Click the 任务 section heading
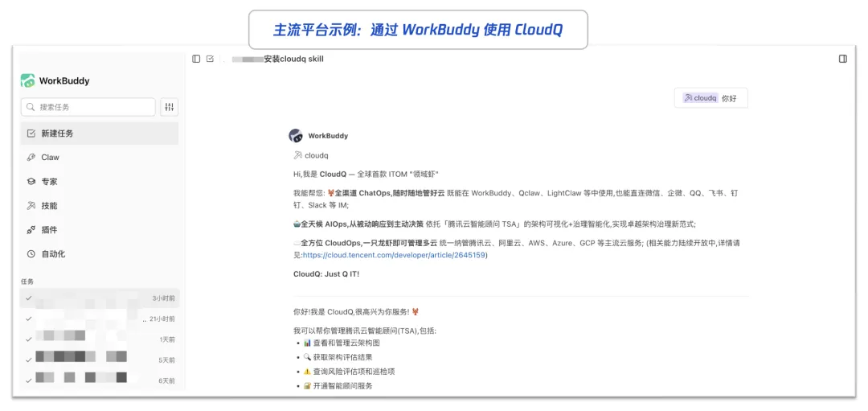Screen dimensions: 868x411 click(x=27, y=282)
